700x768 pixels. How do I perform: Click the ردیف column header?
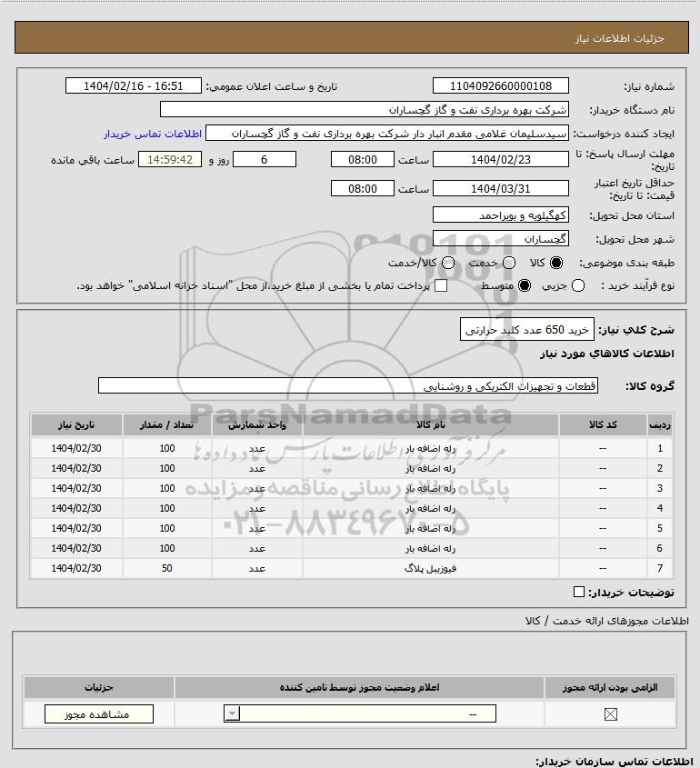coord(660,424)
